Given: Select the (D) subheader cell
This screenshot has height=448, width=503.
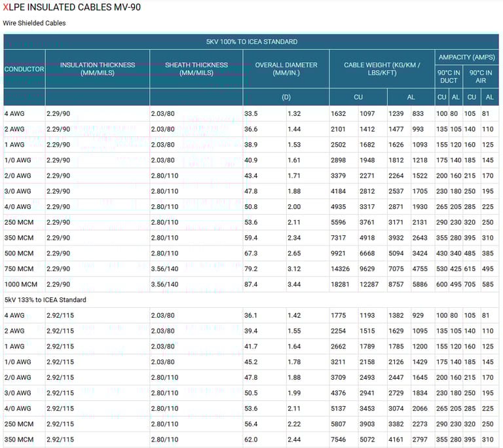Looking at the screenshot, I should pos(286,97).
